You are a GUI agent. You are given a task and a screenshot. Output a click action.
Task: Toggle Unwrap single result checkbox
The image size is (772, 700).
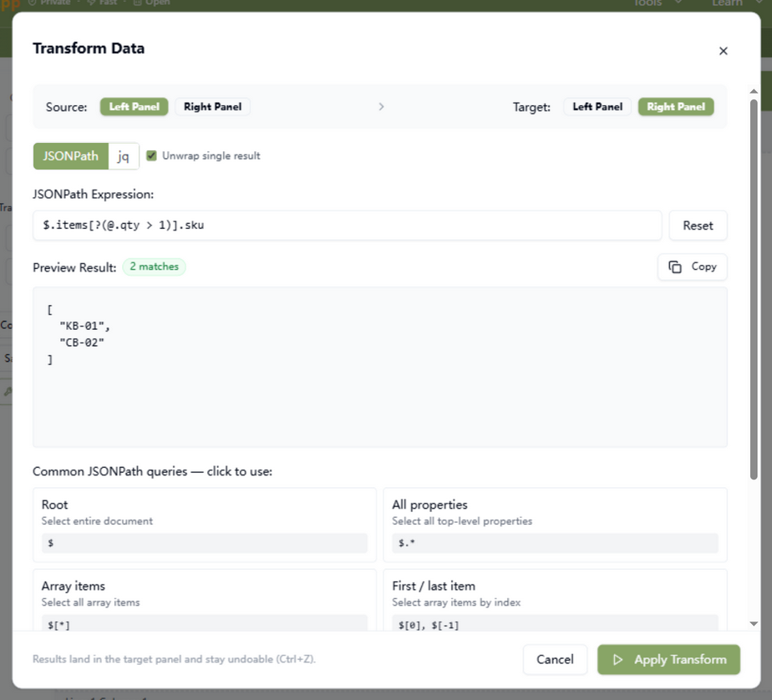(x=152, y=155)
